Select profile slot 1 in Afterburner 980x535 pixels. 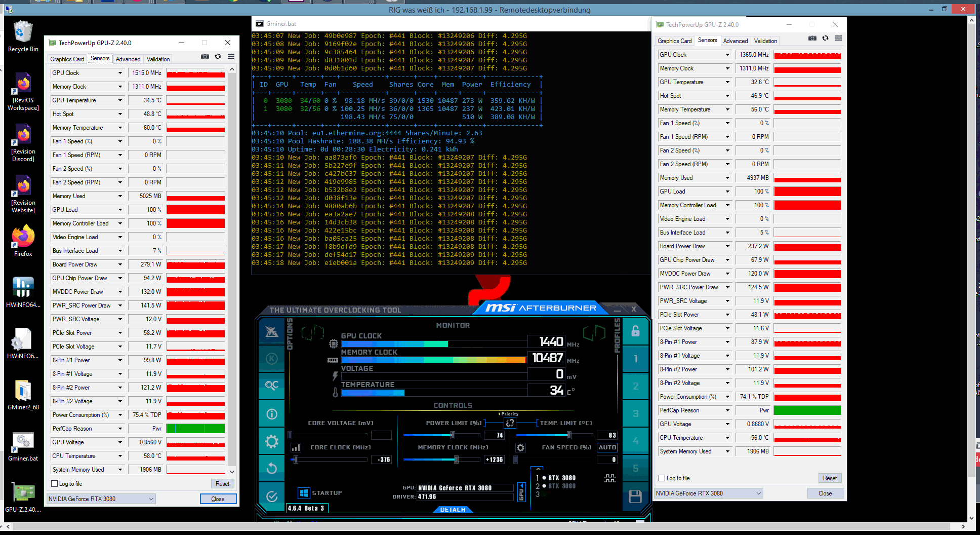pos(635,359)
